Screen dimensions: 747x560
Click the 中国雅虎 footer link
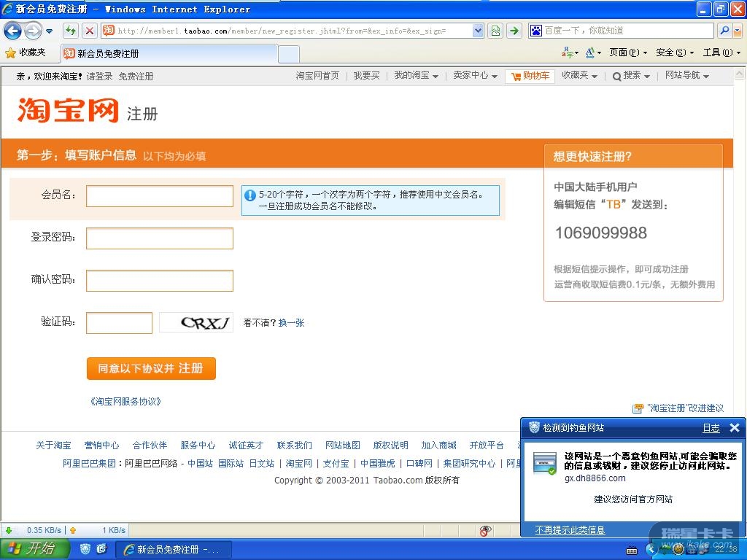point(378,463)
